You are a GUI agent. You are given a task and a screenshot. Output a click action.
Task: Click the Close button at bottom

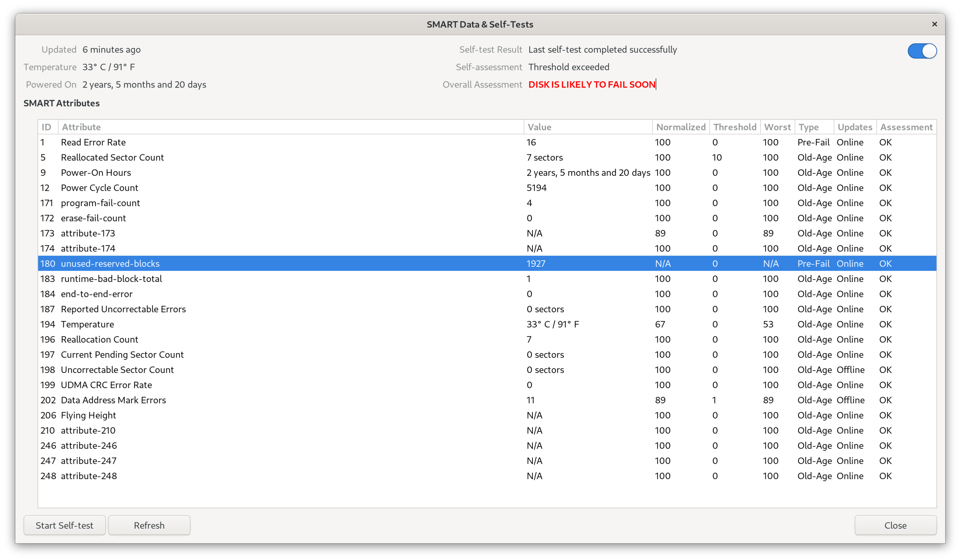click(895, 525)
